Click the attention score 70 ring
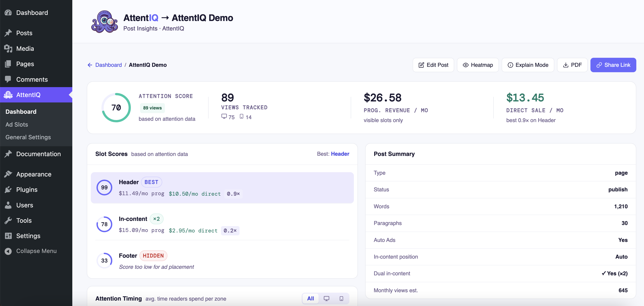 [116, 108]
